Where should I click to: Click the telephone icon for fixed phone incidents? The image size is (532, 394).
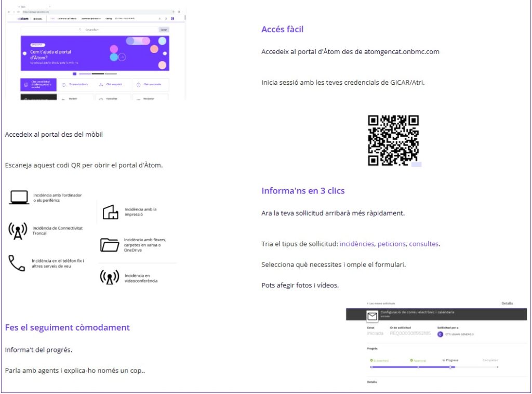click(17, 263)
